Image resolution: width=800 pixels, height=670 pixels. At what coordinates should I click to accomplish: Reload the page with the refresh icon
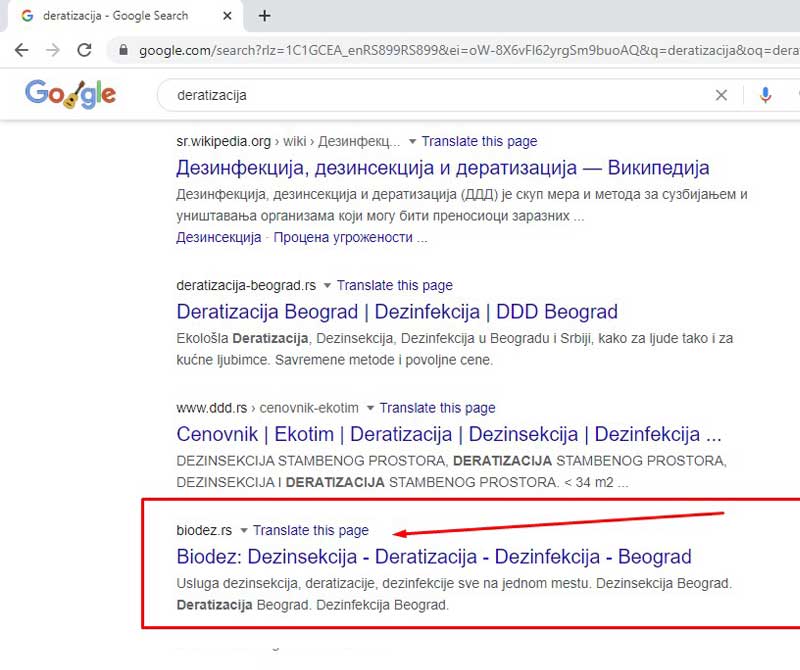point(84,50)
